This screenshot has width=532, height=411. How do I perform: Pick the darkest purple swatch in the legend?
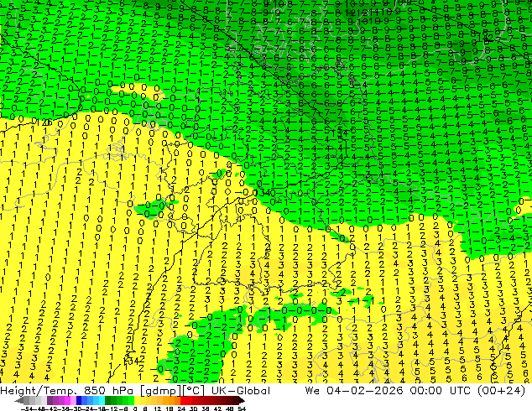(x=50, y=401)
